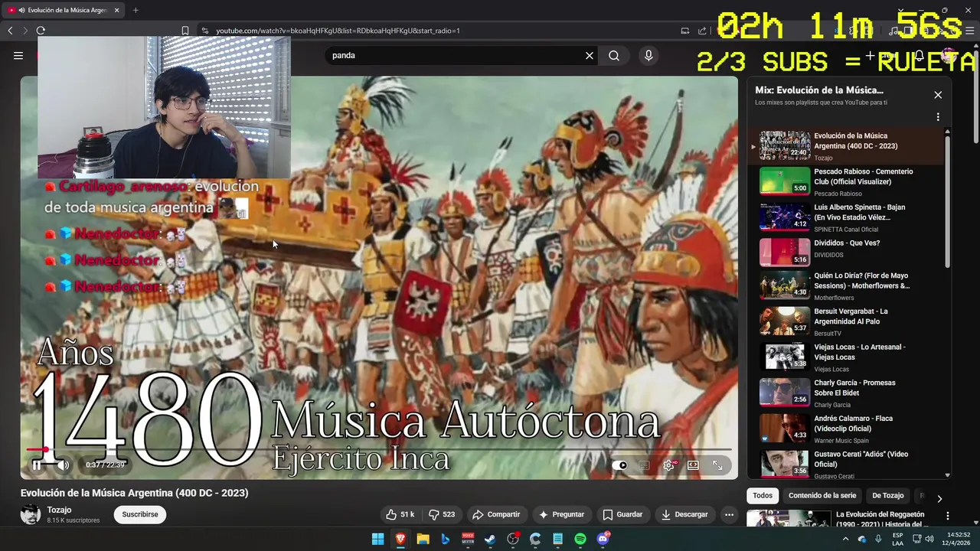Open Discord from the taskbar
The image size is (980, 551).
[603, 539]
